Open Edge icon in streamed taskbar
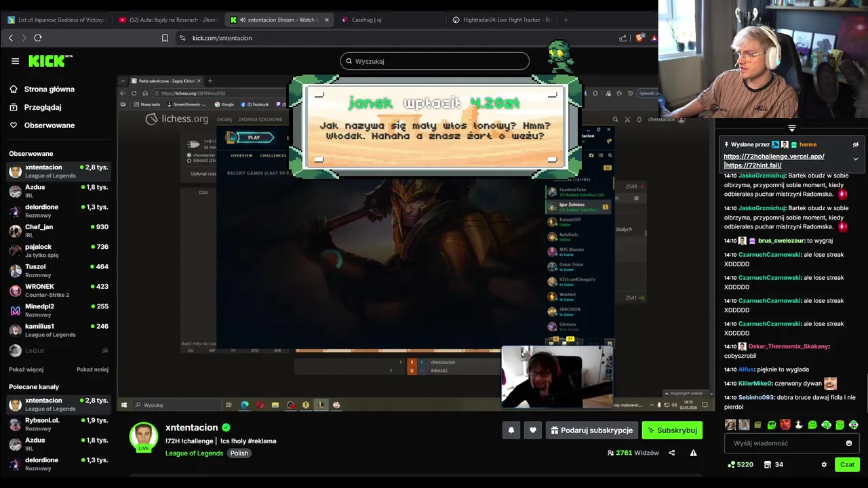Screen dimensions: 868x488 [245, 405]
